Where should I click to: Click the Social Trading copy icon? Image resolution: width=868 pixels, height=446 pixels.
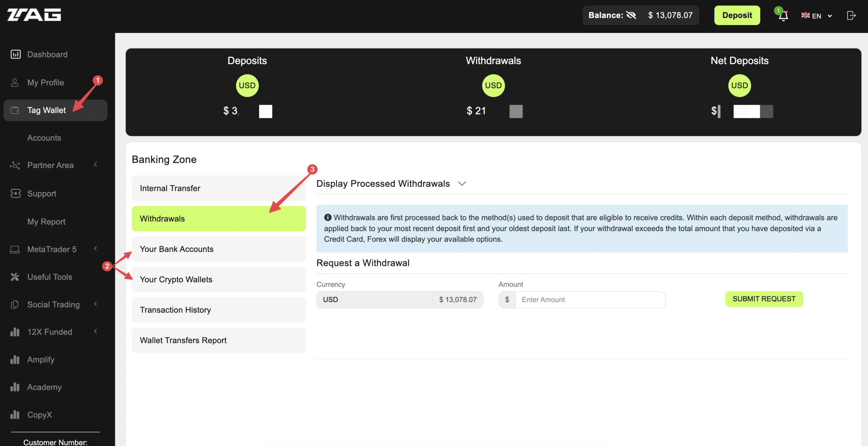click(15, 304)
